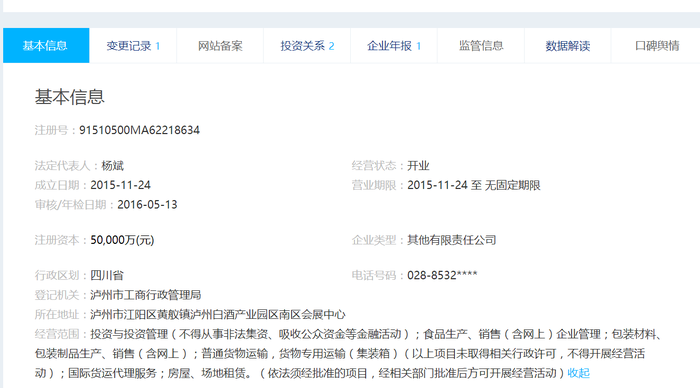The width and height of the screenshot is (700, 388).
Task: Select the 基本信息 tab
Action: pos(46,46)
